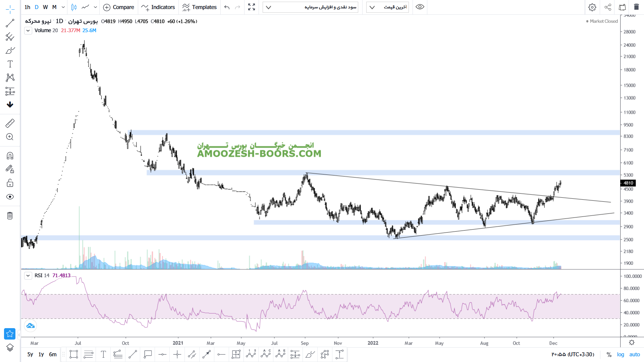Switch to the W timeframe
The image size is (644, 362).
(45, 7)
